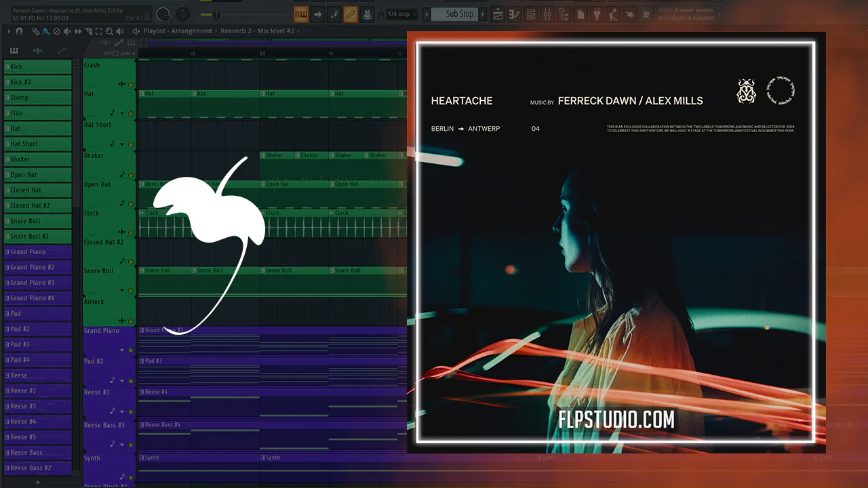This screenshot has height=488, width=868.
Task: Select the Slip tool double-arrow icon
Action: coord(78,31)
